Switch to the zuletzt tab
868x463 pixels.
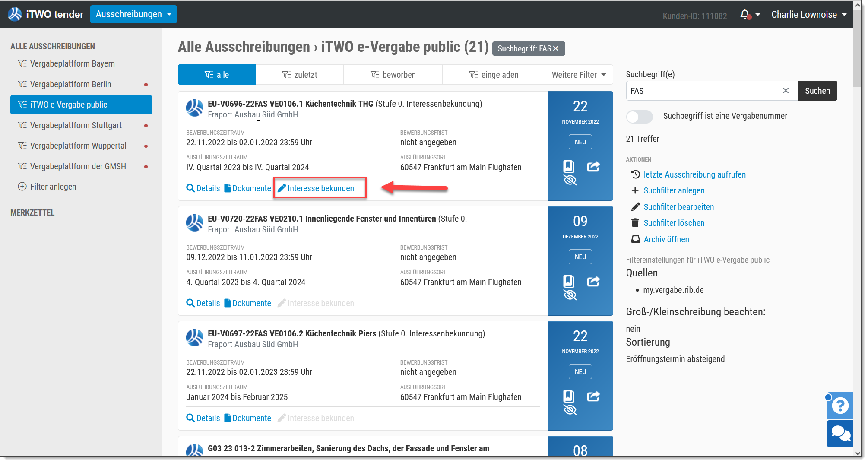(x=300, y=75)
